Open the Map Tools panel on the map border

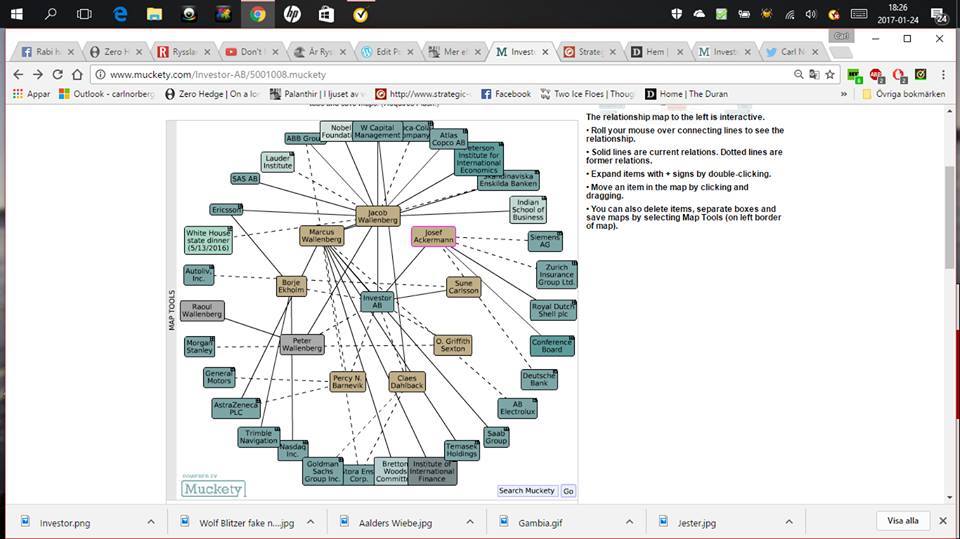pyautogui.click(x=172, y=310)
